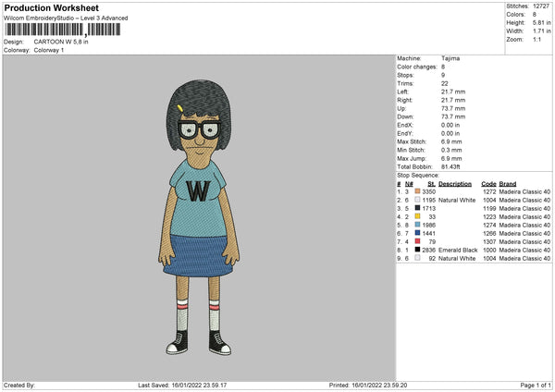The width and height of the screenshot is (555, 392).
Task: Click the "Page 1 of 1" footer text
Action: 536,385
